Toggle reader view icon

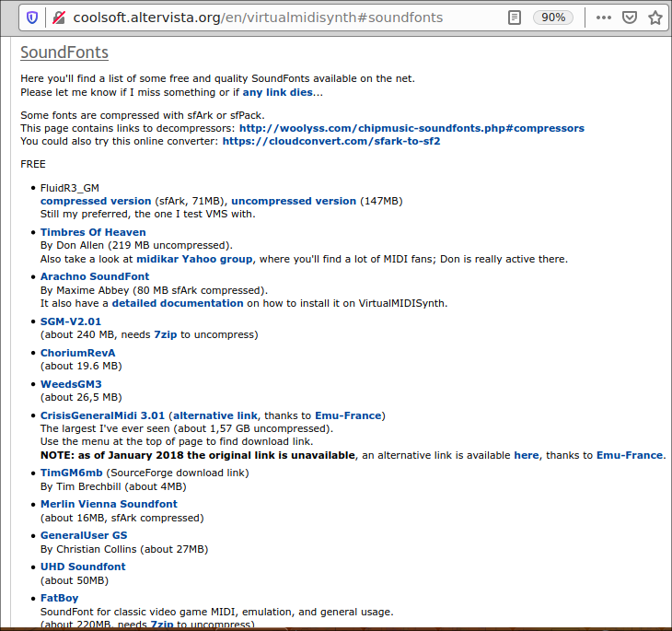click(515, 18)
